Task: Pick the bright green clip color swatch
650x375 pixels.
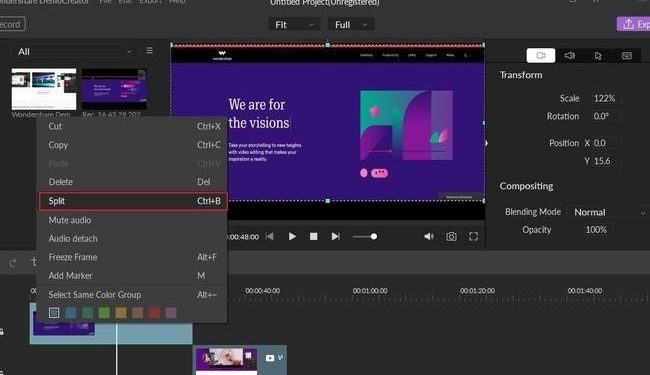Action: coord(104,313)
